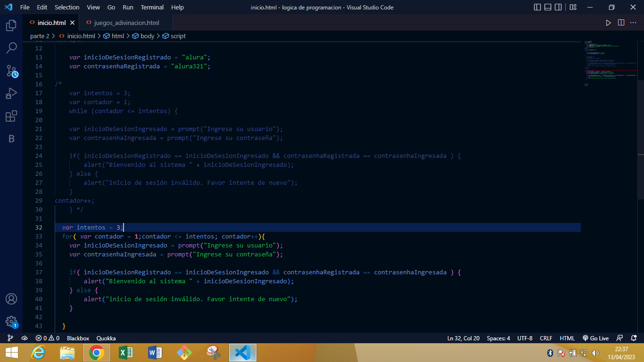Open the Help menu
This screenshot has height=362, width=644.
[178, 7]
